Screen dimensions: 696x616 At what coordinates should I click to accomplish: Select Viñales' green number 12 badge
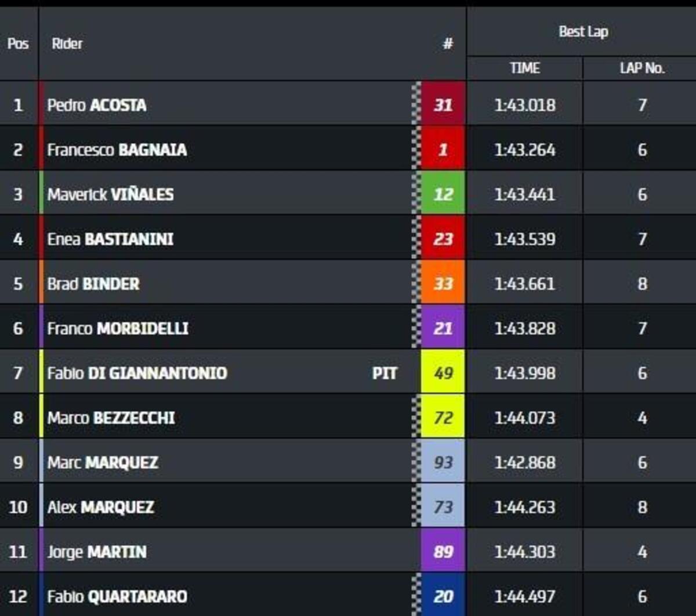click(x=443, y=194)
